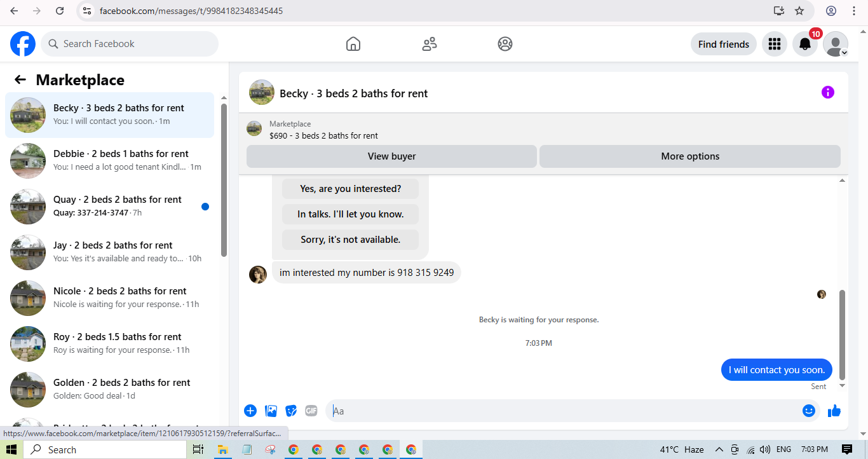The image size is (868, 459).
Task: Click the "I will contact you soon." message bubble
Action: click(776, 370)
